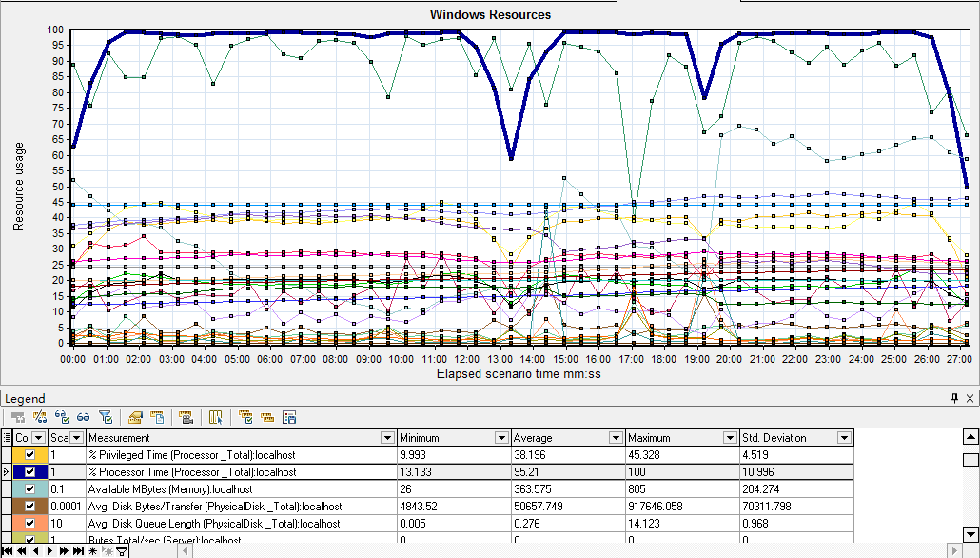The width and height of the screenshot is (980, 558).
Task: Click the percent-and-glasses Legend toolbar icon
Action: (x=40, y=417)
